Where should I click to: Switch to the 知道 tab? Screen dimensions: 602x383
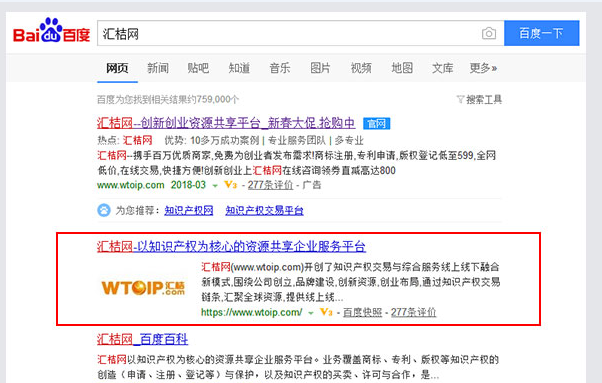(x=239, y=68)
